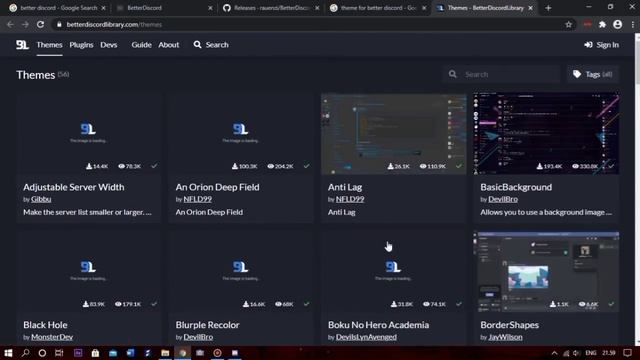Open a new browser tab
640x360 pixels.
(548, 8)
